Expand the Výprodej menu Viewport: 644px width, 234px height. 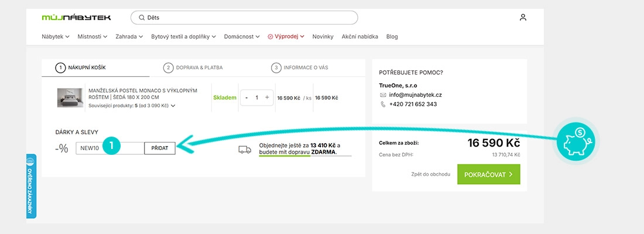click(x=286, y=36)
